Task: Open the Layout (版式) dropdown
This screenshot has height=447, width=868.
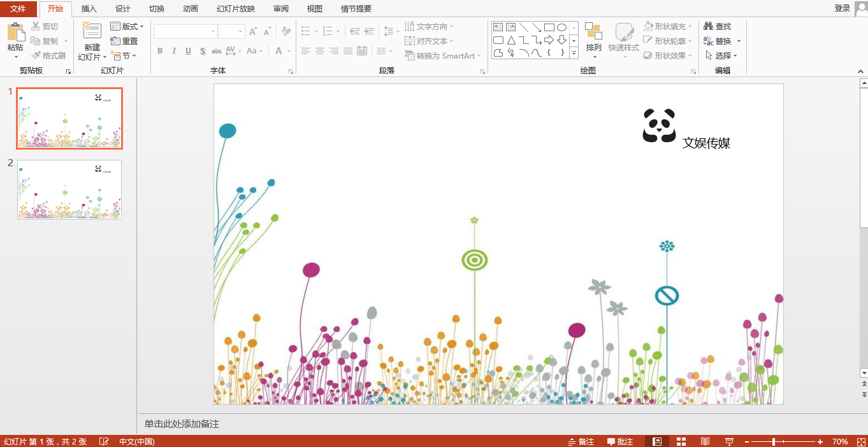Action: [127, 26]
